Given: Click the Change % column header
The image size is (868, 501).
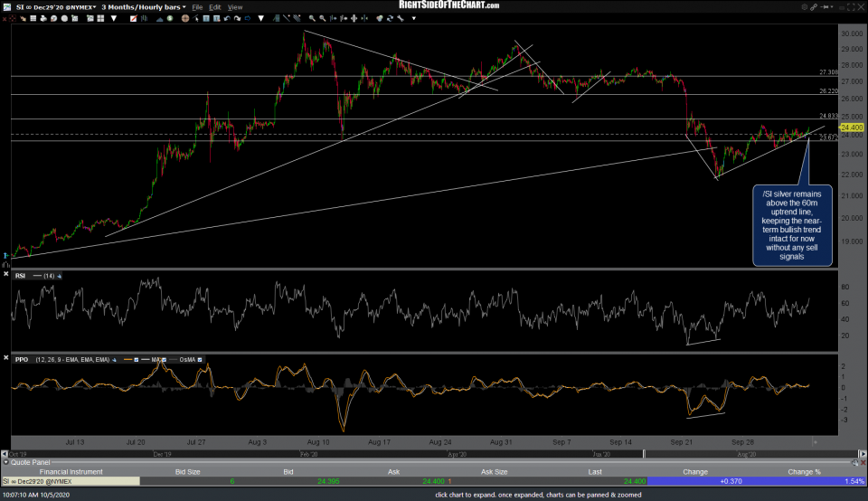Looking at the screenshot, I should click(x=803, y=471).
